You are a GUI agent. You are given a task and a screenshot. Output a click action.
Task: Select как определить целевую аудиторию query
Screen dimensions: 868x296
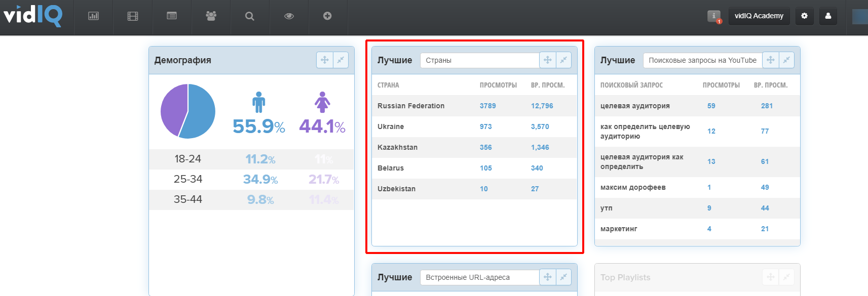click(645, 131)
